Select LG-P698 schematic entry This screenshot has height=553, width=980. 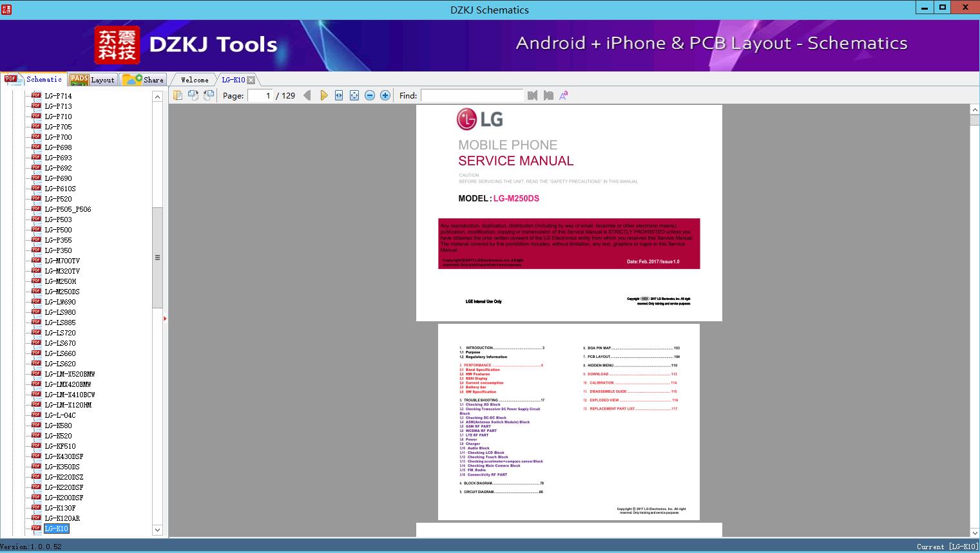[58, 147]
